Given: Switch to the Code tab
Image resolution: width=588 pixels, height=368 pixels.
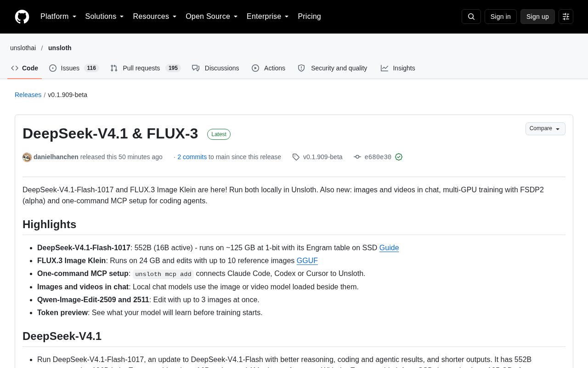Looking at the screenshot, I should click(25, 68).
